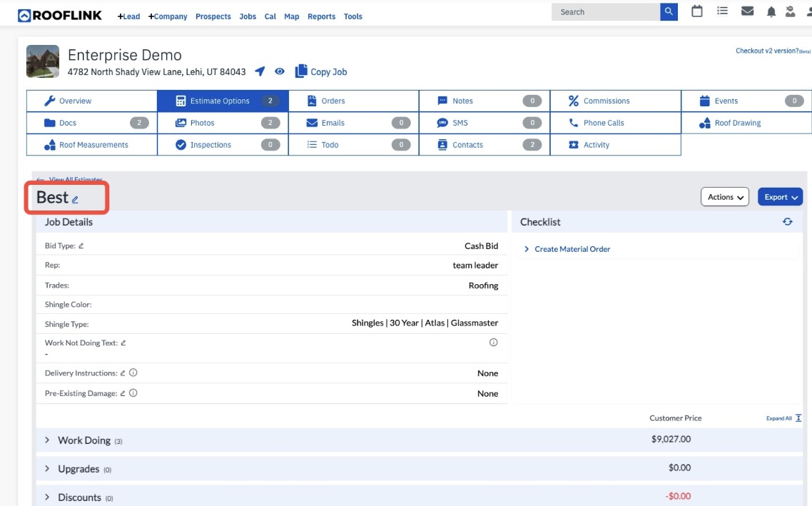Click the +Company menu item
The width and height of the screenshot is (812, 506).
pos(167,16)
